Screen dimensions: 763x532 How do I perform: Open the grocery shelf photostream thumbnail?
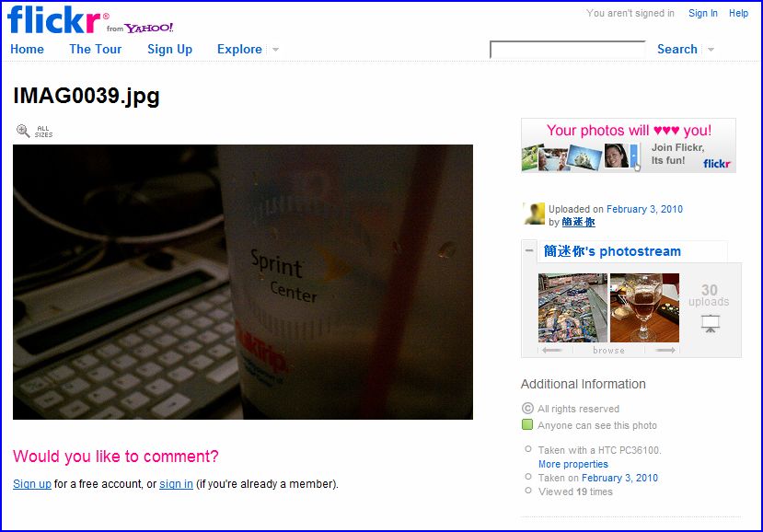572,307
